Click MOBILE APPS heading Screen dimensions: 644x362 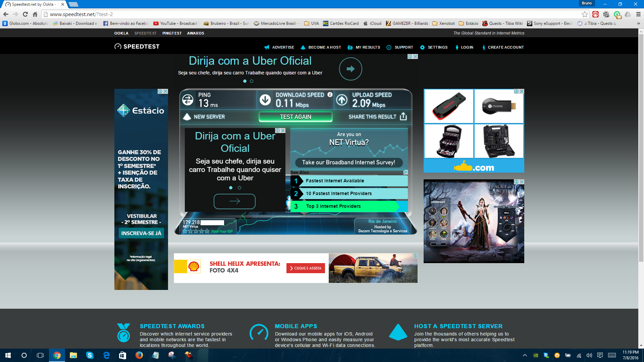pyautogui.click(x=296, y=326)
